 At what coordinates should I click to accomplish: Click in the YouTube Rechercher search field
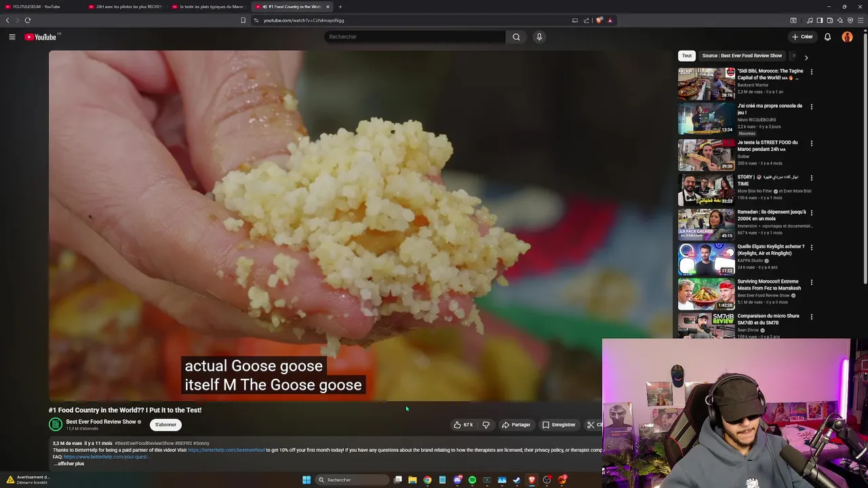pyautogui.click(x=415, y=37)
